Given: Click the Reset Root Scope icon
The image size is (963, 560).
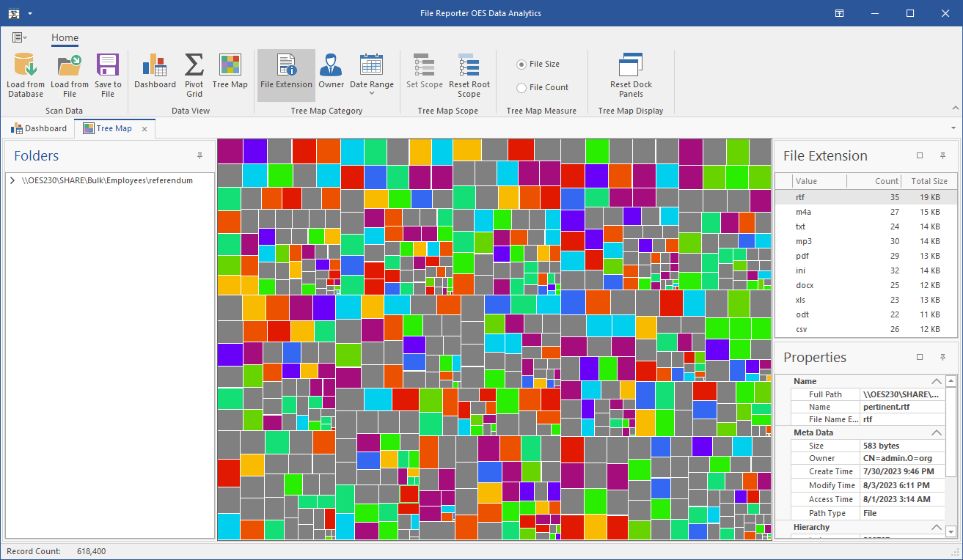Looking at the screenshot, I should (x=469, y=66).
